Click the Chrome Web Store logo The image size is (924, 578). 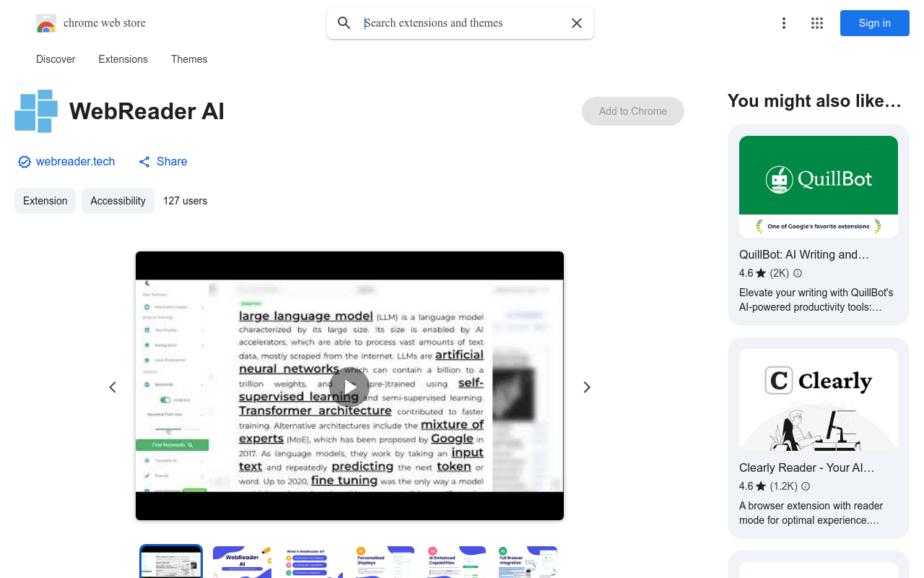tap(46, 23)
